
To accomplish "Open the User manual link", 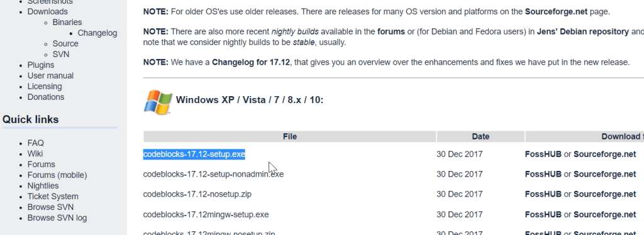I will 50,75.
